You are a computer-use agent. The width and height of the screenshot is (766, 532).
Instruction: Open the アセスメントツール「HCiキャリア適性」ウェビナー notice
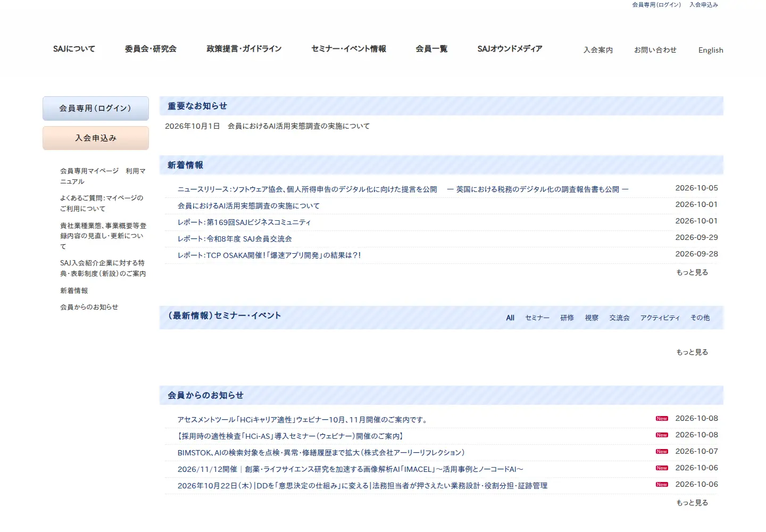click(x=303, y=420)
